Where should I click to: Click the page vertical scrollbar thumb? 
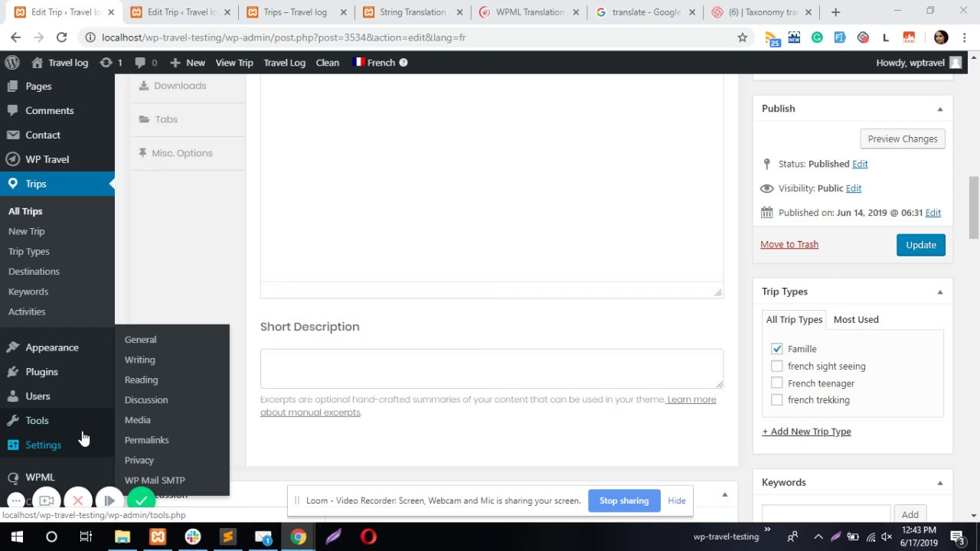coord(973,207)
